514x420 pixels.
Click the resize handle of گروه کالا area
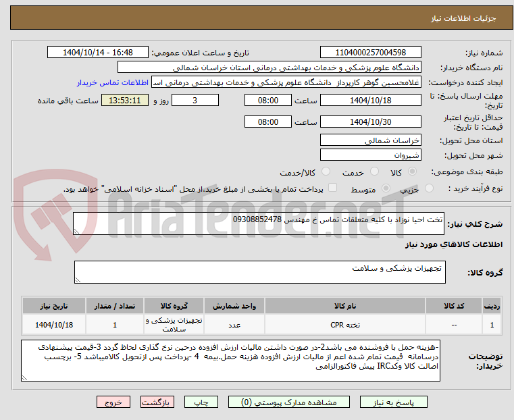[x=78, y=280]
